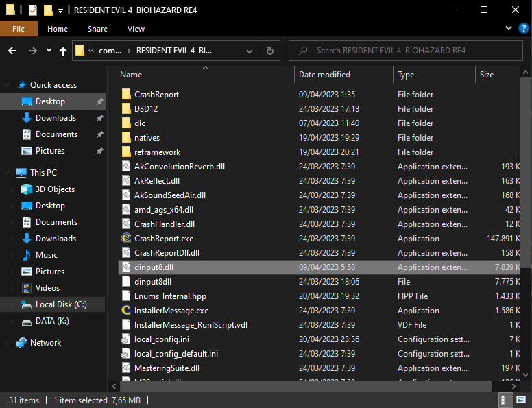Open Videos in the navigation pane
The height and width of the screenshot is (408, 532).
click(x=47, y=288)
